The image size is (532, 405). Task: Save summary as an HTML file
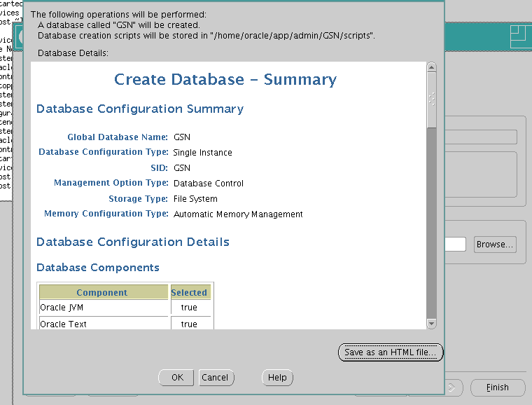391,352
